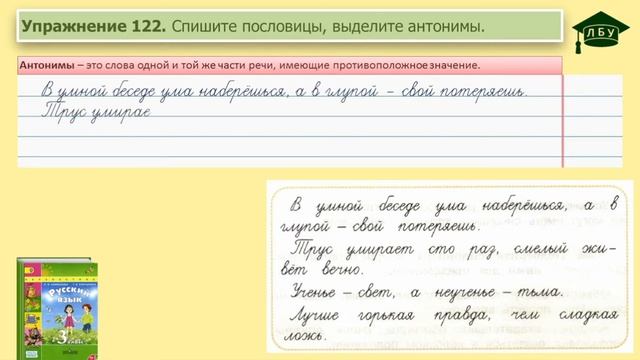Click the bold word 'Антонимы' in the pink definition bar
Image resolution: width=640 pixels, height=360 pixels.
[47, 65]
